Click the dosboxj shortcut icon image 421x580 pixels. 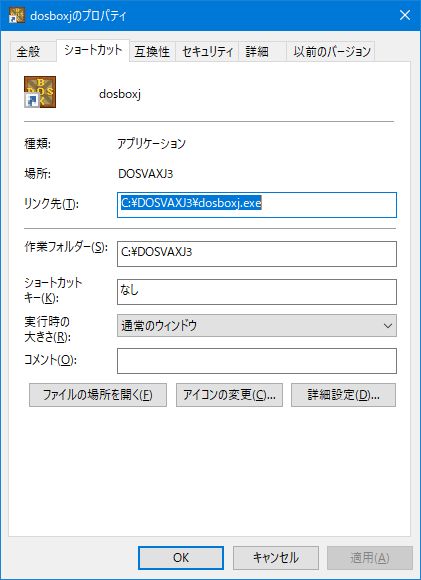pos(40,92)
